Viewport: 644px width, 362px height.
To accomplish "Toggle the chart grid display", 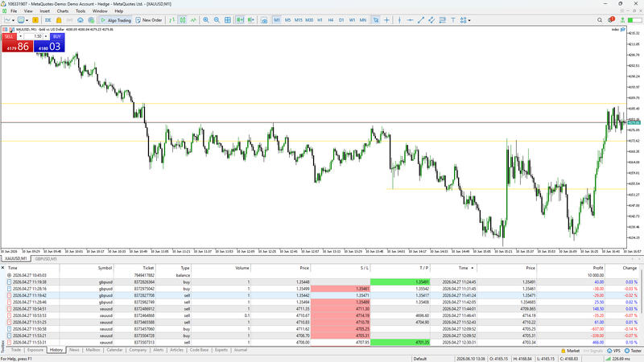I will (x=228, y=19).
